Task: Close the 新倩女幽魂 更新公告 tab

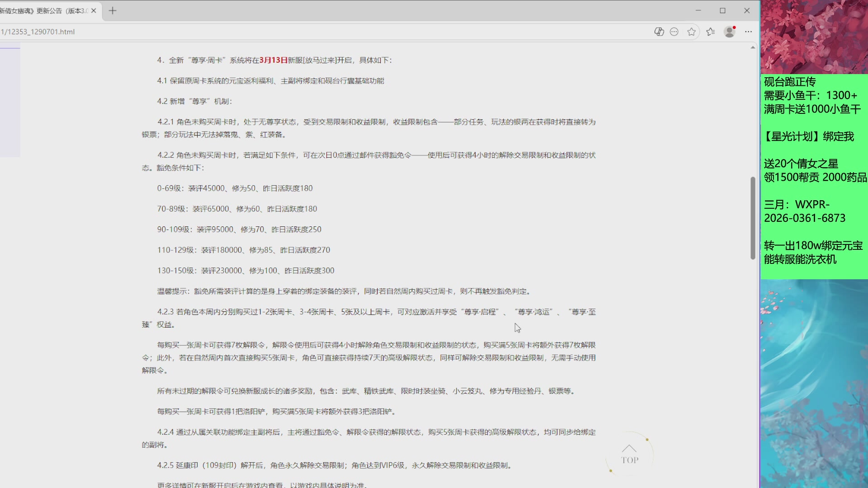Action: (94, 11)
